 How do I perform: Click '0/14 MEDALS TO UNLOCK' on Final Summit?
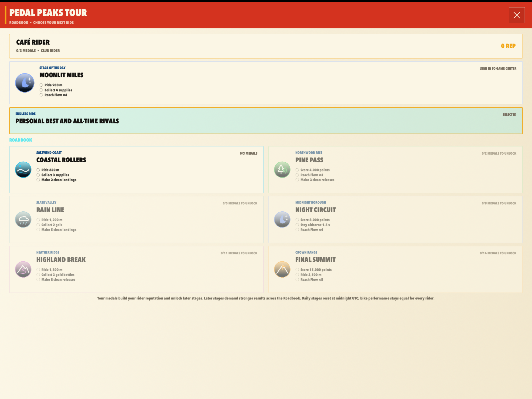tap(498, 253)
